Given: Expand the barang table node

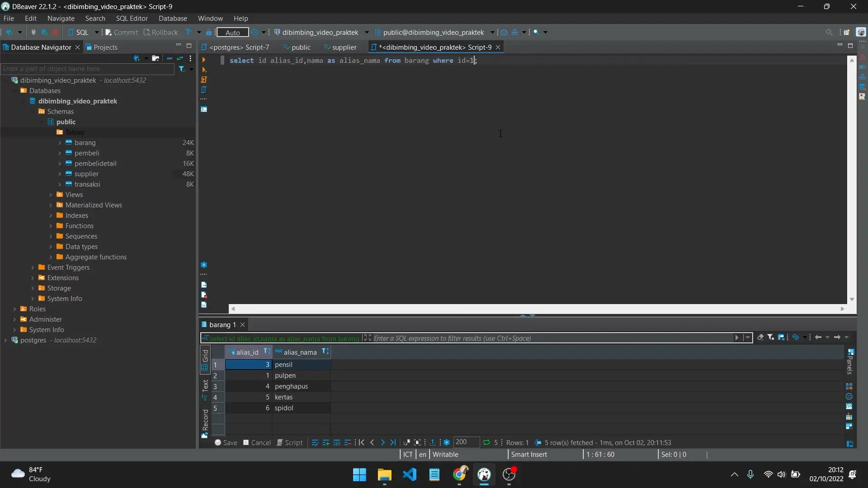Looking at the screenshot, I should click(x=60, y=143).
